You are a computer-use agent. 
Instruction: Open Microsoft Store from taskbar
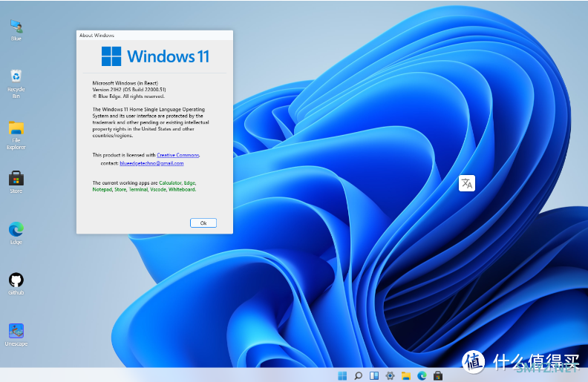coord(437,375)
